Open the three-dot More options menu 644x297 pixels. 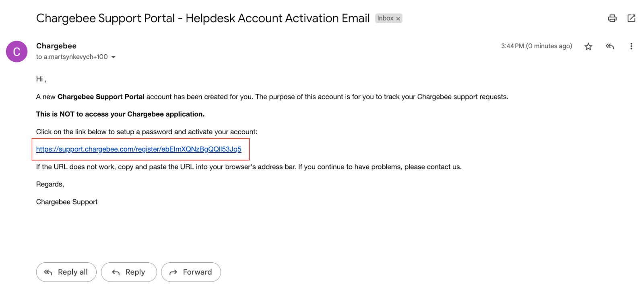tap(631, 46)
